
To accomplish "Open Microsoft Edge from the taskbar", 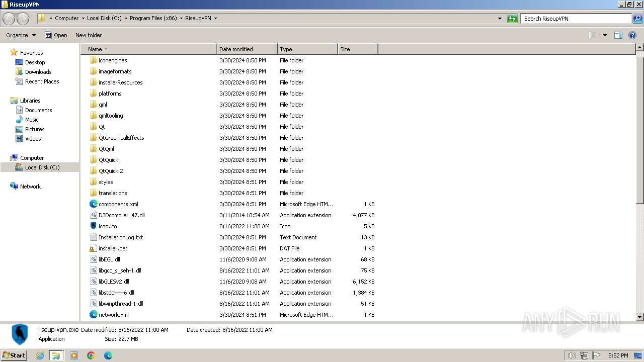I will pos(108,355).
